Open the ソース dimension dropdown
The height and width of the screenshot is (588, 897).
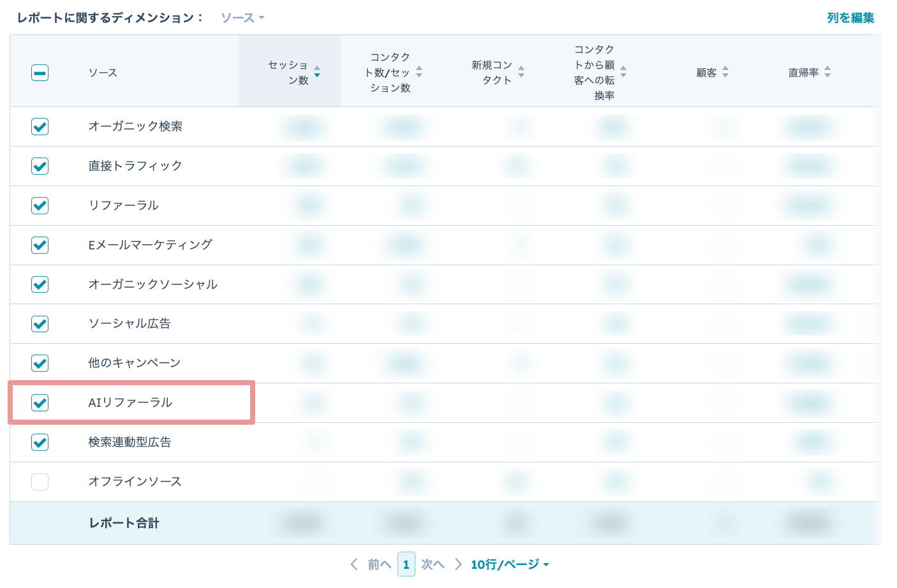[242, 18]
